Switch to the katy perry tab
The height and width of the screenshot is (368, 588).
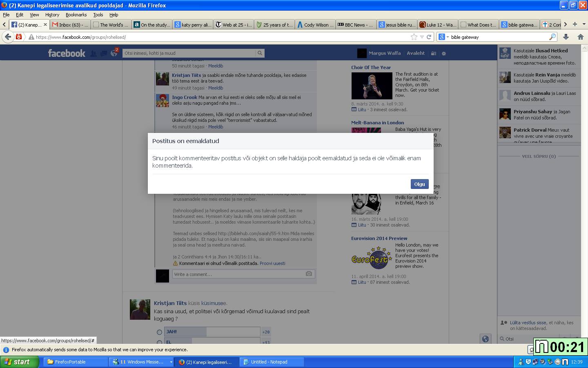point(193,25)
